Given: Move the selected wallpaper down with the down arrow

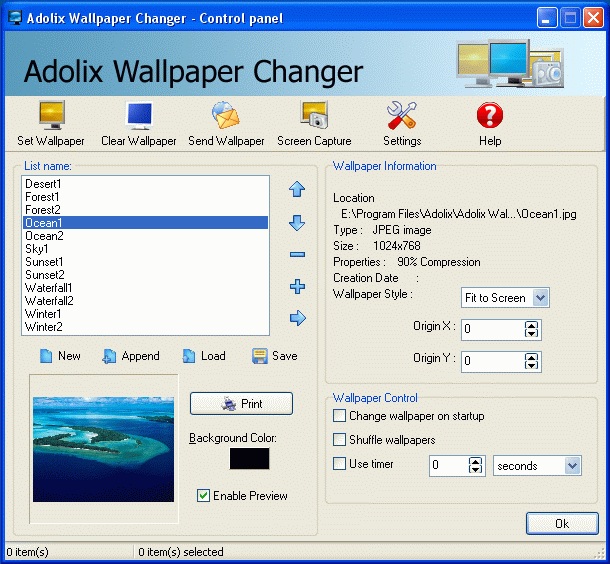Looking at the screenshot, I should click(297, 223).
